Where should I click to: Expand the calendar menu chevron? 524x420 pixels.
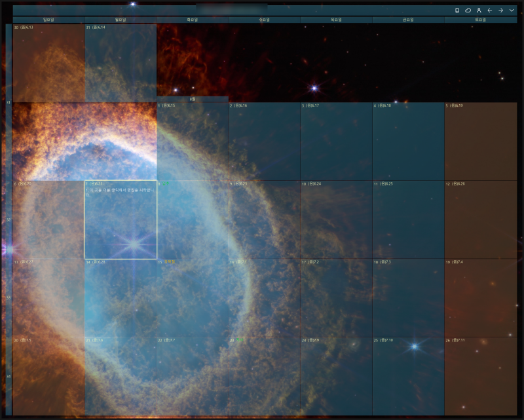pos(512,10)
